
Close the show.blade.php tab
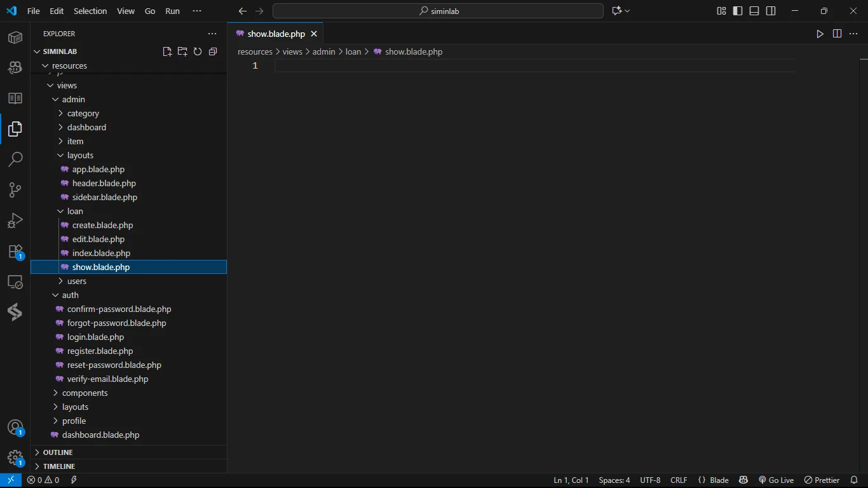pyautogui.click(x=314, y=34)
